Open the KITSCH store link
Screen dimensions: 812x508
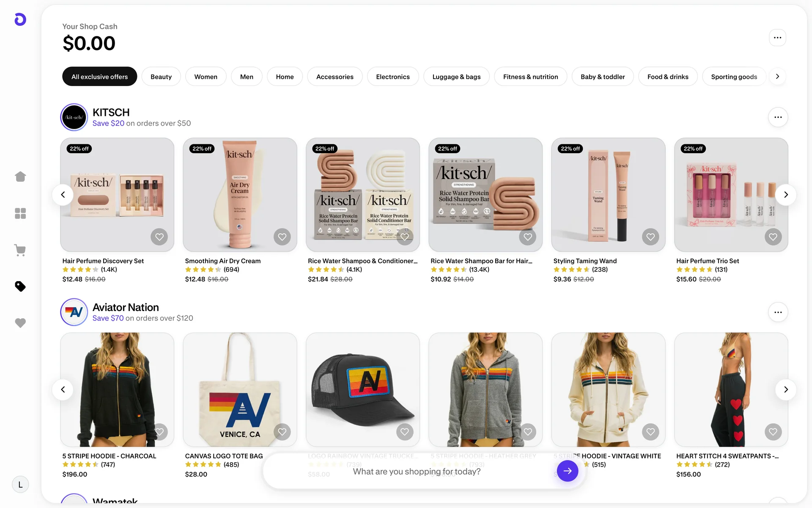click(111, 113)
